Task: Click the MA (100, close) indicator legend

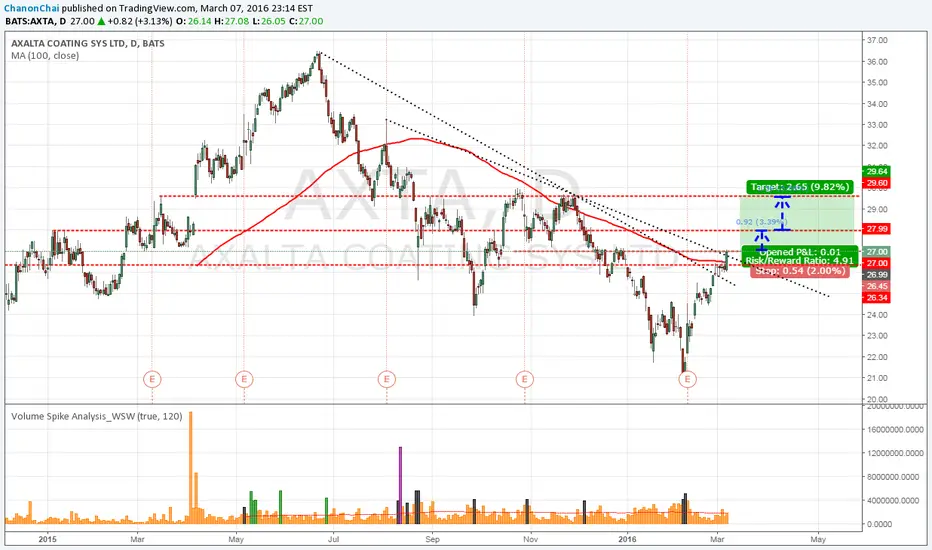Action: click(45, 56)
